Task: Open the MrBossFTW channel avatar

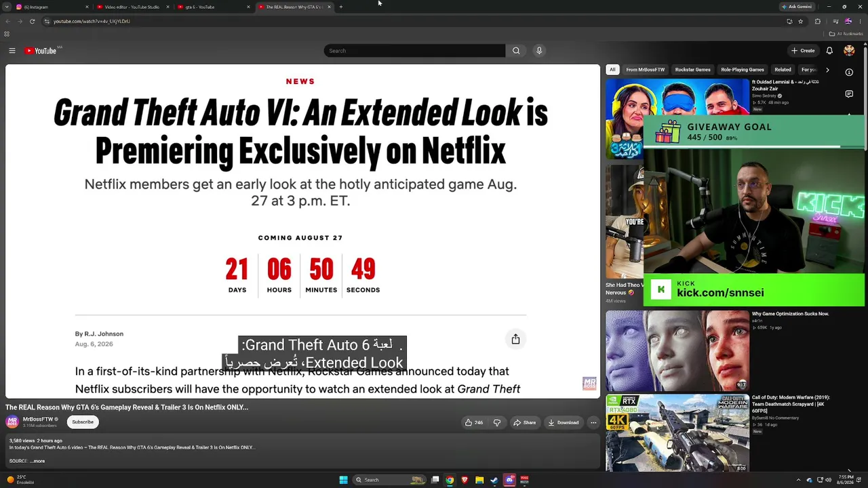Action: click(12, 422)
